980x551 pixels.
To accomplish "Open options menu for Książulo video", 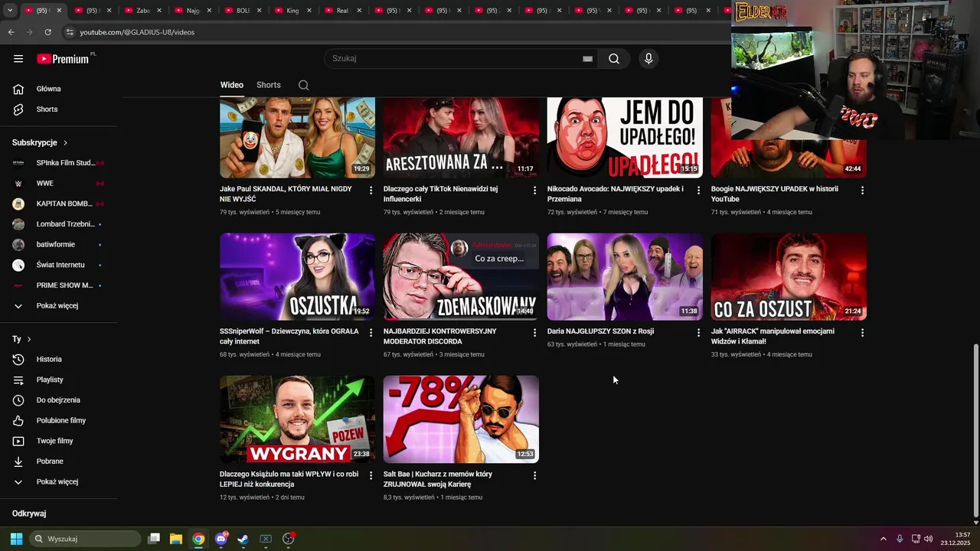I will pyautogui.click(x=371, y=475).
